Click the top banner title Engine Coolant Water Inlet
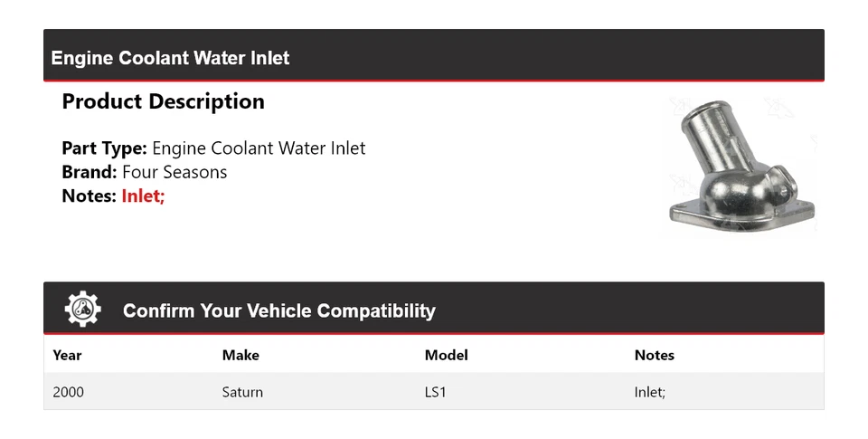This screenshot has height=439, width=868. coord(171,58)
